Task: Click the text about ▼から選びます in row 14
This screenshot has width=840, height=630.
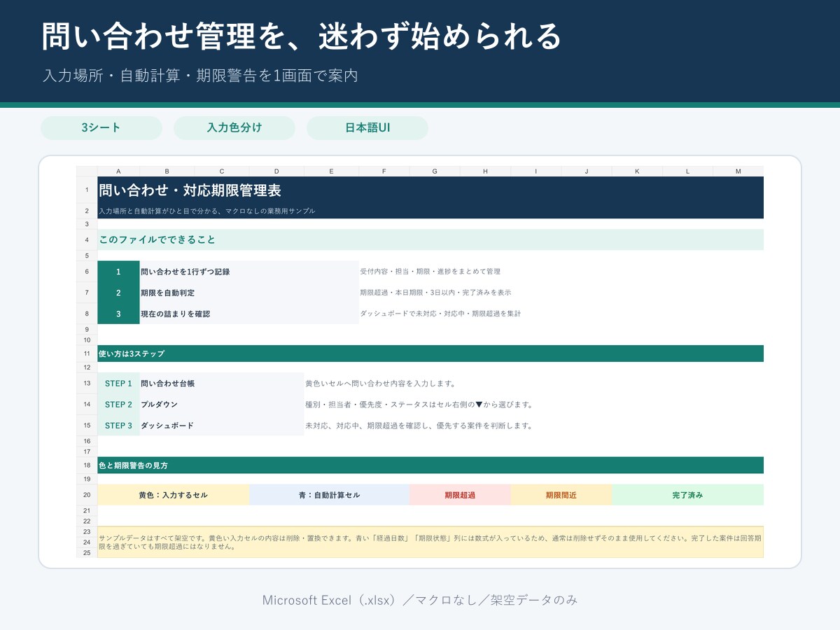Action: click(419, 405)
